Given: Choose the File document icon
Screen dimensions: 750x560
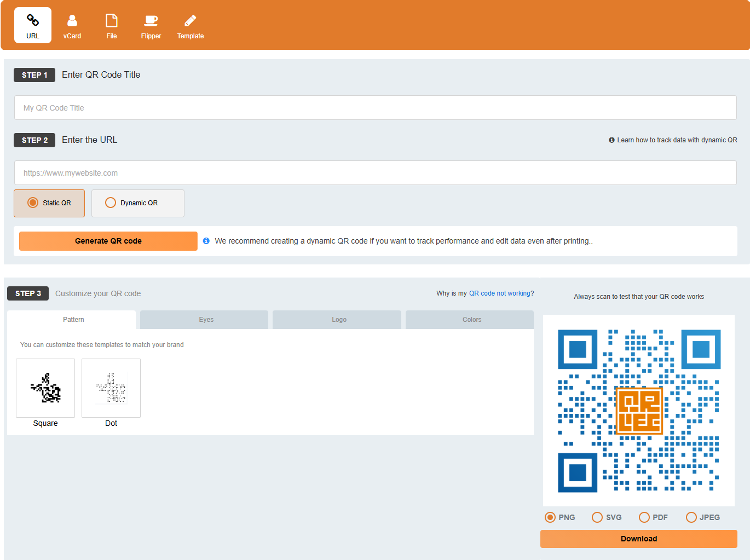Looking at the screenshot, I should click(x=112, y=21).
